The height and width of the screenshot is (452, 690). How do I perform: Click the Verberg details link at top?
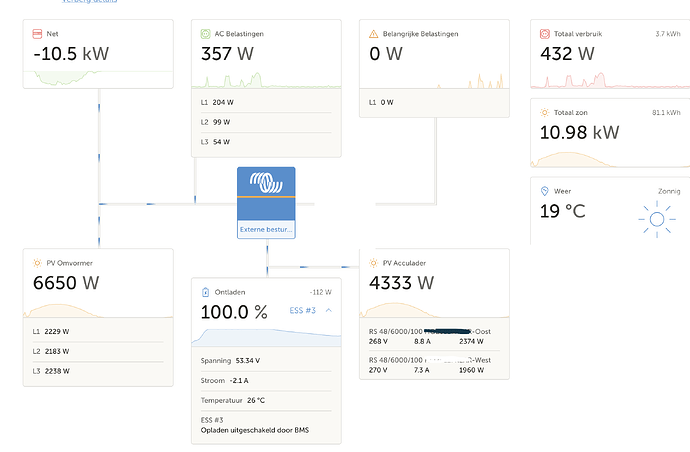pos(89,1)
